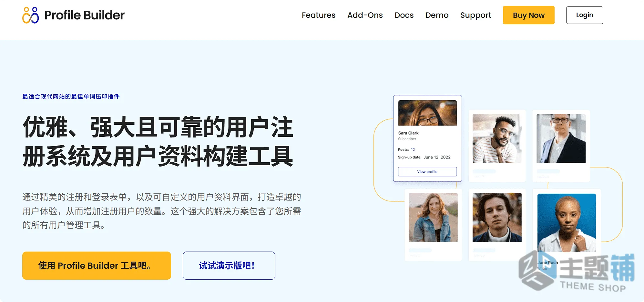Image resolution: width=644 pixels, height=302 pixels.
Task: Click the Profile Builder logo icon
Action: [30, 15]
